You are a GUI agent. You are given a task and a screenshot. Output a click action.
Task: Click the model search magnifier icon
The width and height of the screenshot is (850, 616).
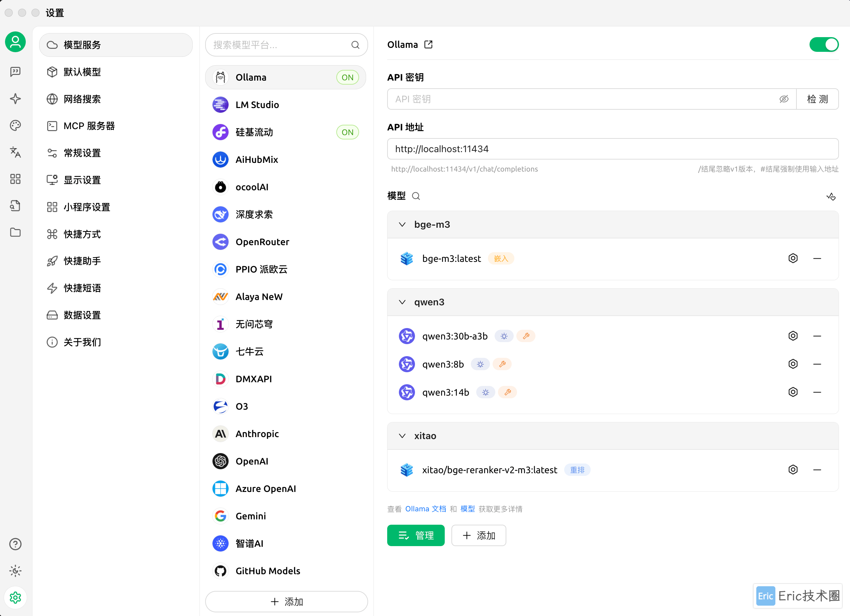[x=416, y=196]
